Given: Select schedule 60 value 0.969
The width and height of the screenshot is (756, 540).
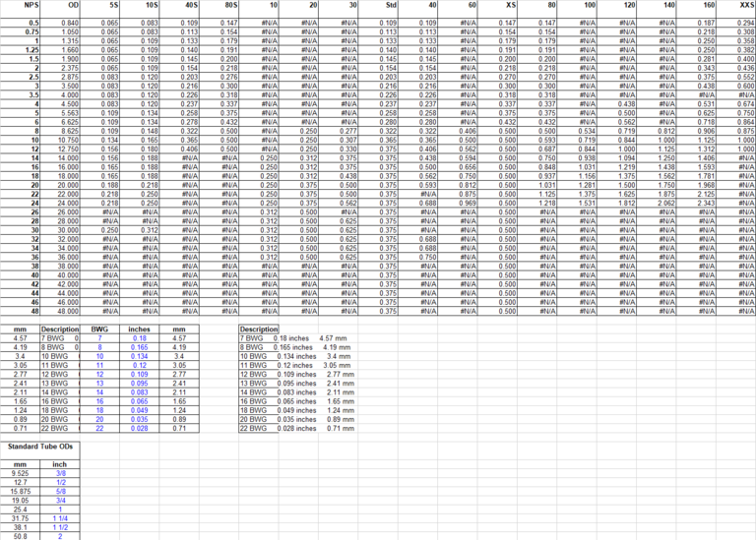Looking at the screenshot, I should tap(458, 203).
